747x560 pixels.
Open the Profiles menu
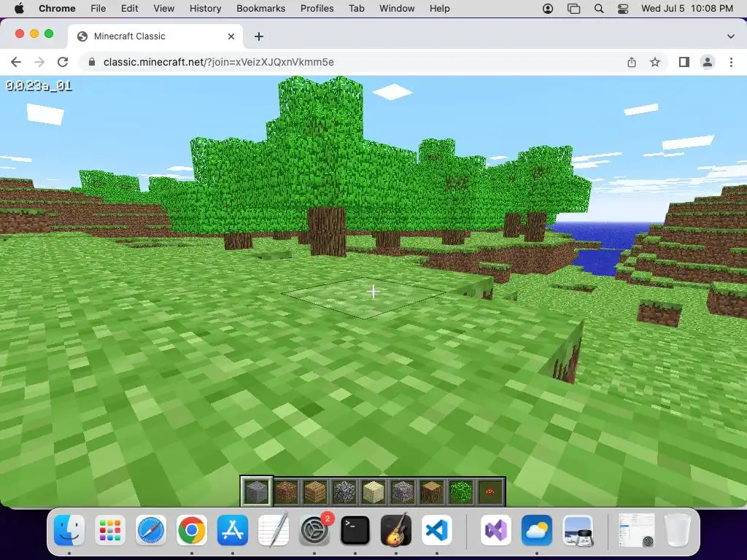click(x=317, y=8)
